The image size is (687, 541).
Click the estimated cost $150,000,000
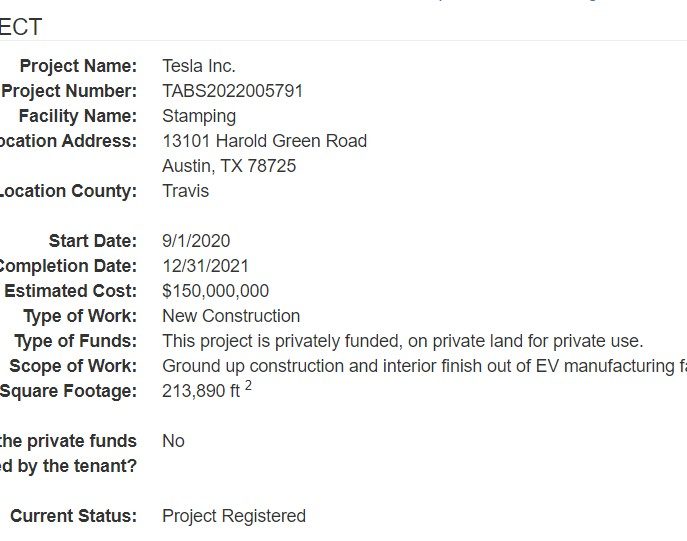(216, 291)
